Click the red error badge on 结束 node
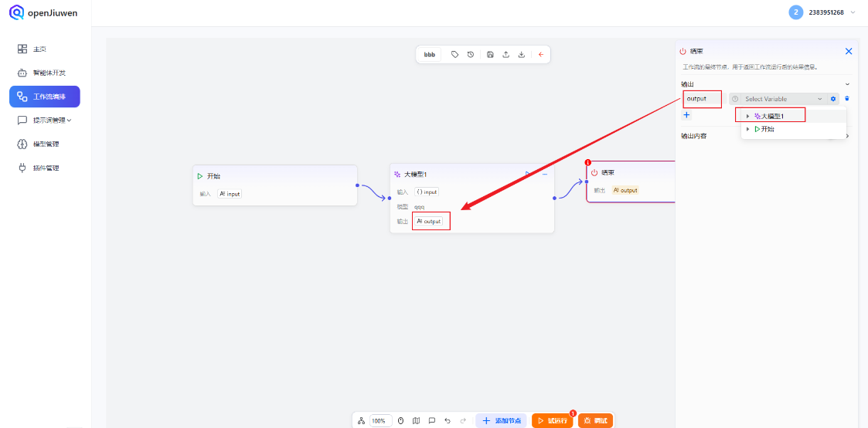868x428 pixels. 588,162
